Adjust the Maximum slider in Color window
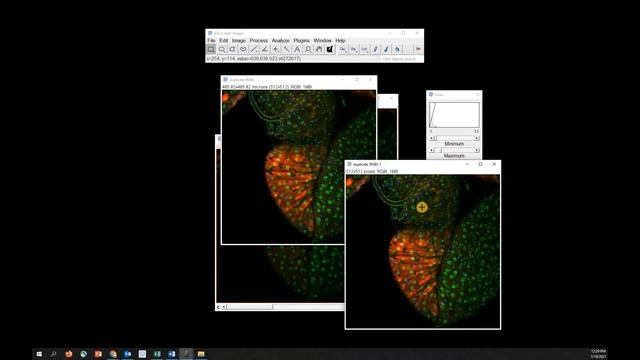Screen dimensions: 640x360 [x=454, y=150]
